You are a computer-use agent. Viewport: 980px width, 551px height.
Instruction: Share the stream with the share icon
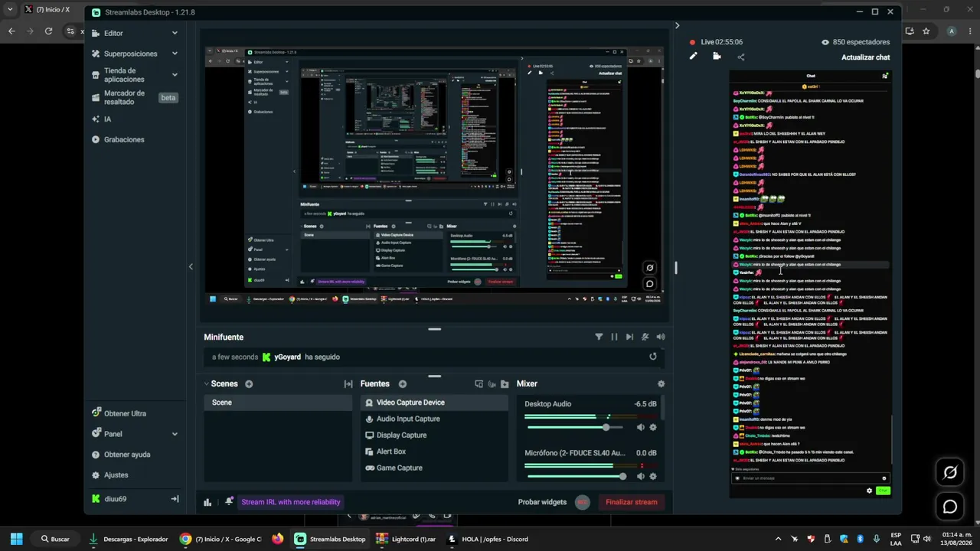pyautogui.click(x=740, y=57)
